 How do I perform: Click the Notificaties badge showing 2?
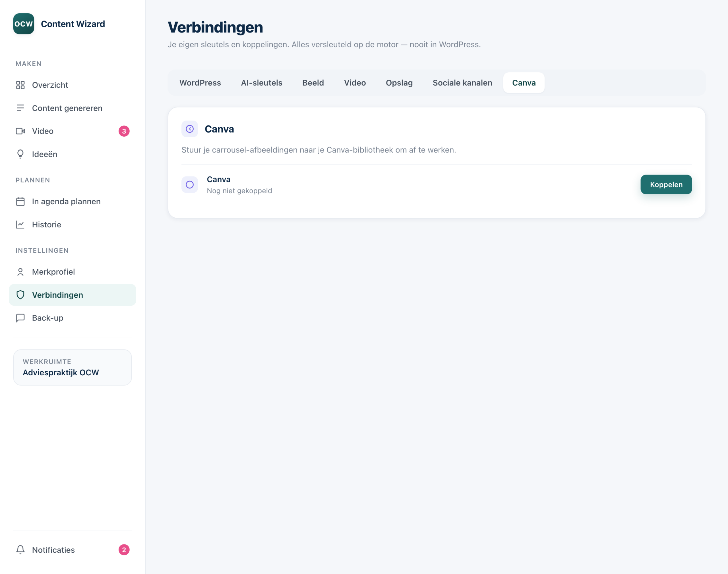124,550
